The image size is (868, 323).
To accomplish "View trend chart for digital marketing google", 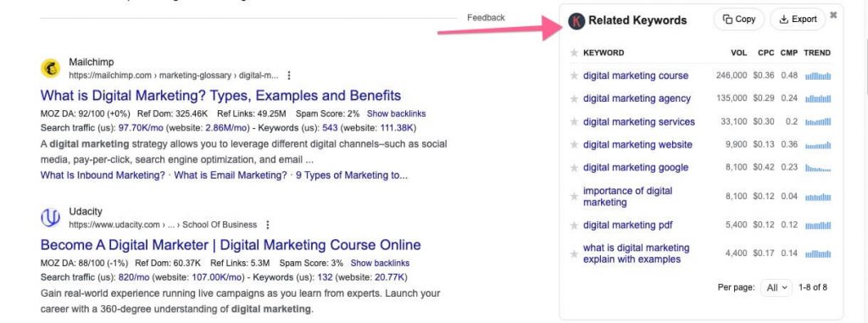I will [x=818, y=168].
